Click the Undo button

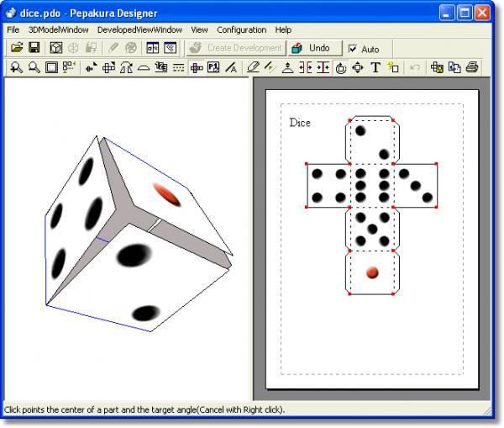coord(312,49)
